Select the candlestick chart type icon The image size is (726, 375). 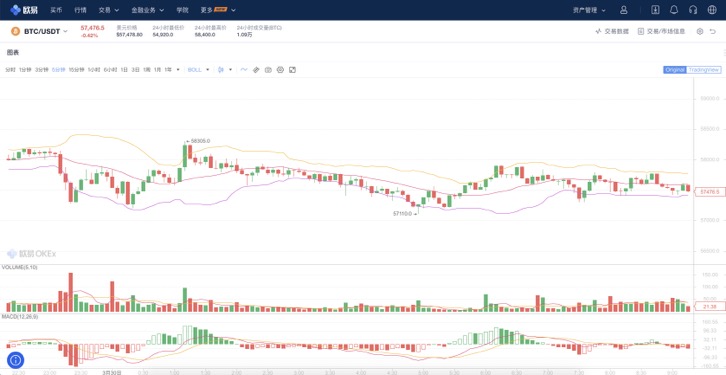(x=221, y=70)
